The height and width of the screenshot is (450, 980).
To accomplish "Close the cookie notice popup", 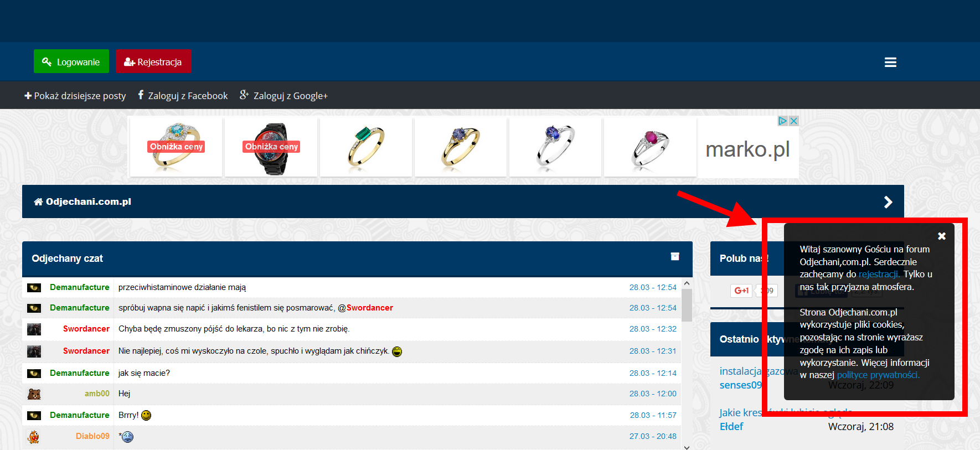I will (942, 236).
